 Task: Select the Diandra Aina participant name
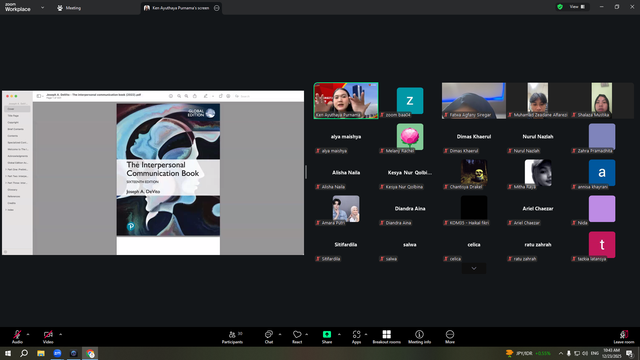(x=410, y=209)
